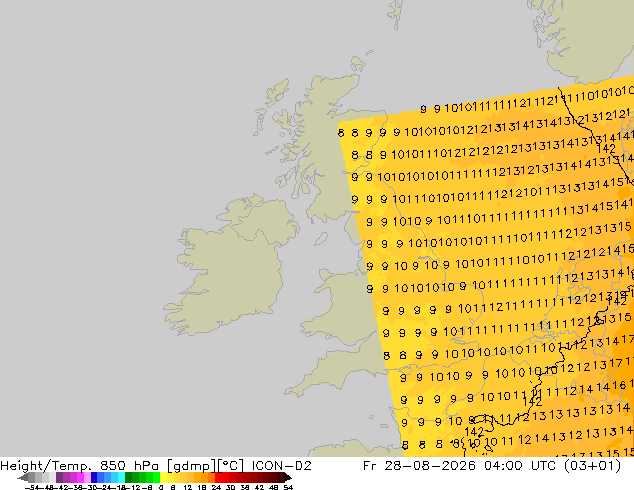Screen dimensions: 634x490
Task: Pick the dark green legend swatch near -12
Action: (129, 477)
